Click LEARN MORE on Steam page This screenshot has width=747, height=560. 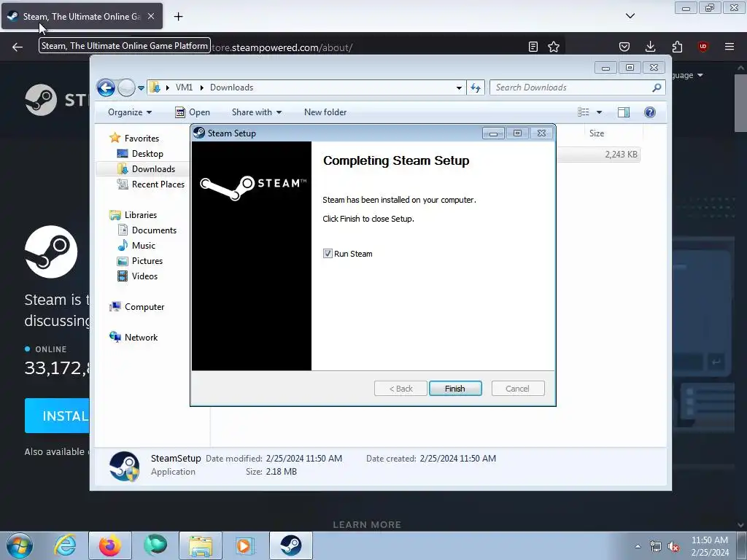367,525
